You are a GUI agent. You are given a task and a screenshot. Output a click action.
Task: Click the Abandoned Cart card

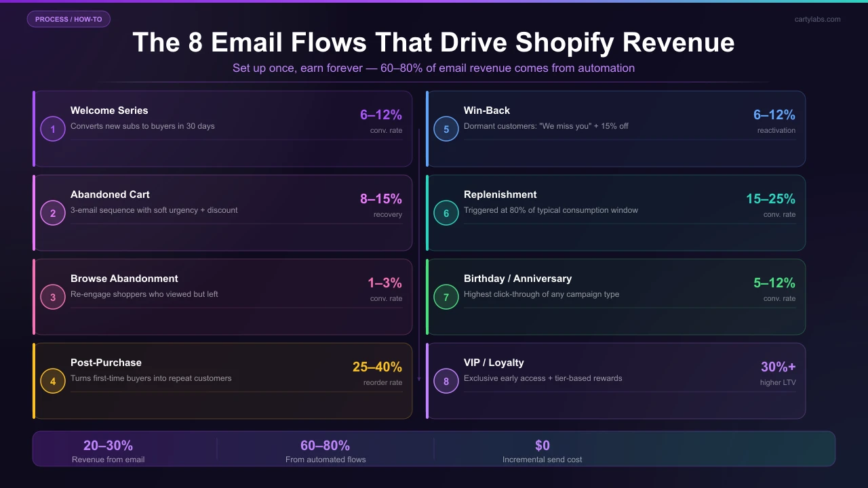pyautogui.click(x=222, y=213)
